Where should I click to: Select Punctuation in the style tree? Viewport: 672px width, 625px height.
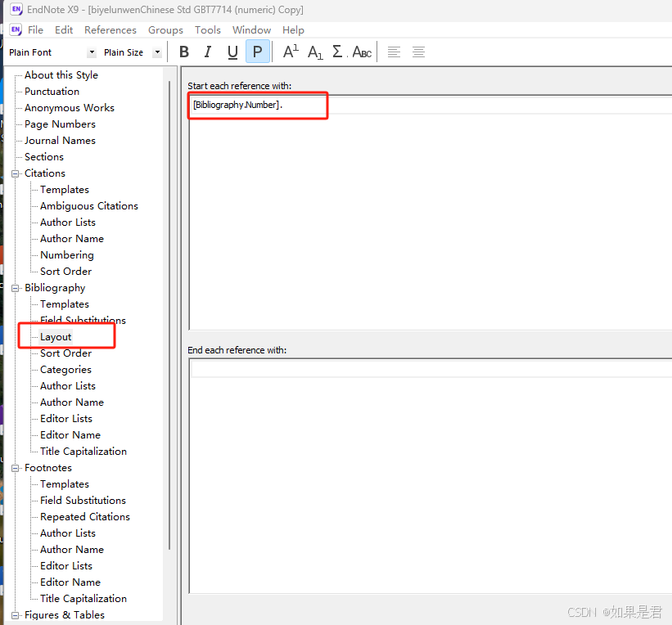[52, 92]
